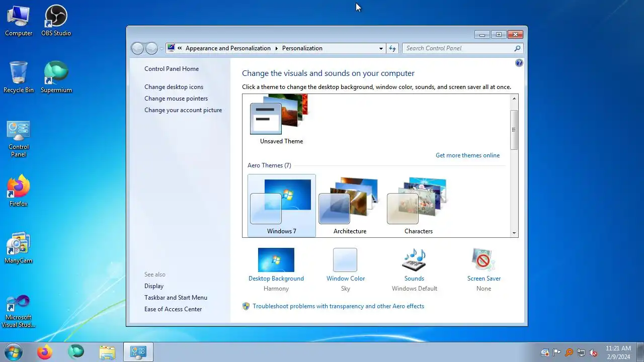644x362 pixels.
Task: Open Windows Explorer from the taskbar
Action: point(107,352)
